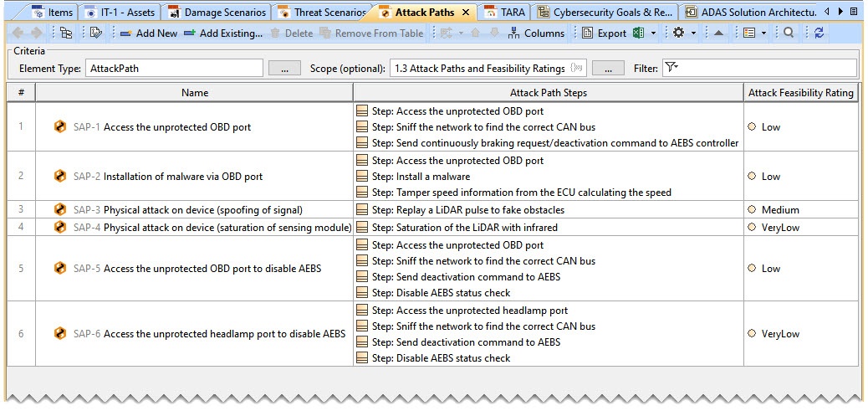The height and width of the screenshot is (411, 868).
Task: Open the display mode dropdown arrow
Action: click(763, 33)
